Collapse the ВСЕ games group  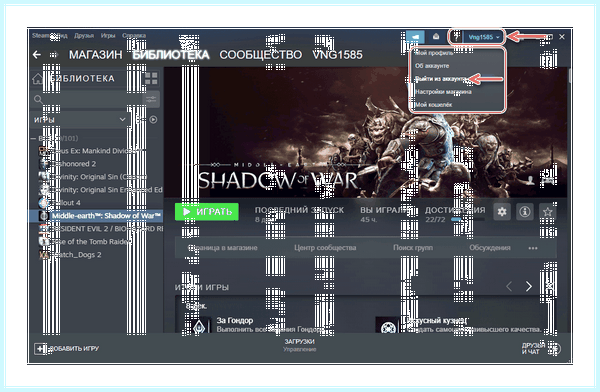point(34,138)
